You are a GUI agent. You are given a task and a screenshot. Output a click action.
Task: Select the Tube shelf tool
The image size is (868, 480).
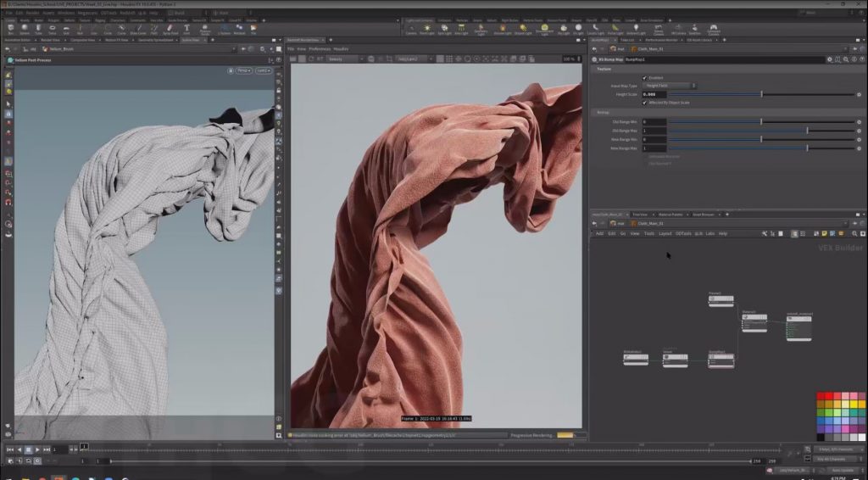click(x=38, y=30)
